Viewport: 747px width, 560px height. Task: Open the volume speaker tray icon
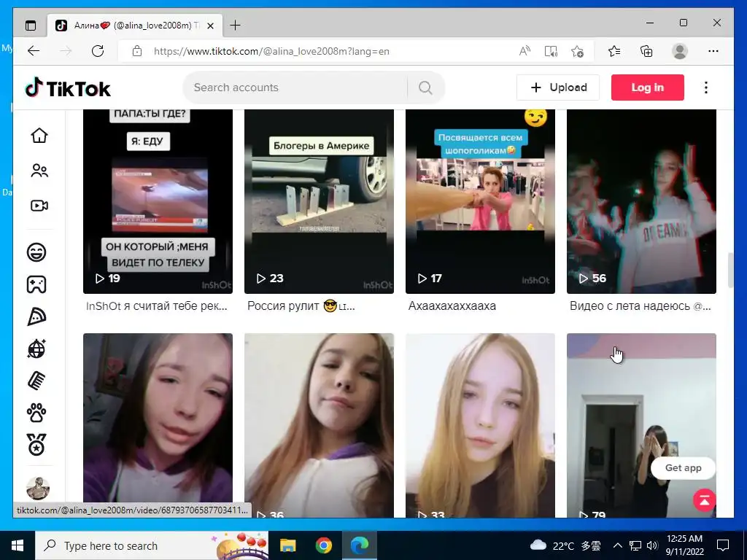click(652, 545)
